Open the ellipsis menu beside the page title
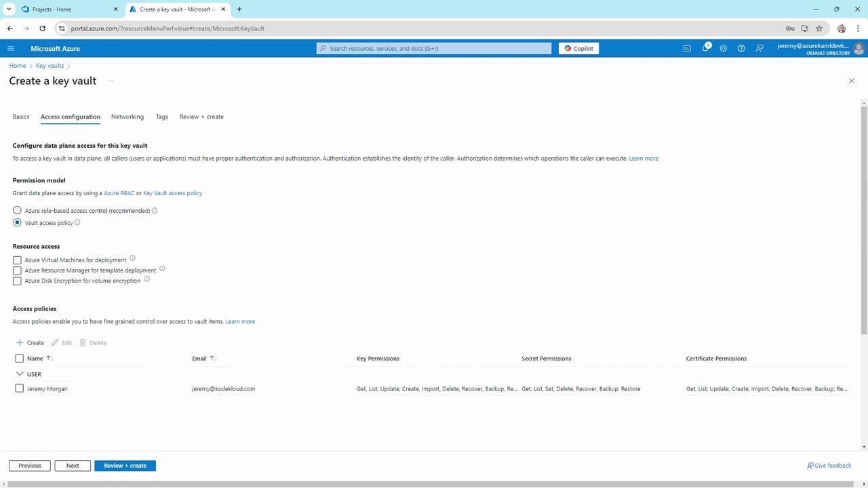Image resolution: width=868 pixels, height=488 pixels. pos(110,81)
